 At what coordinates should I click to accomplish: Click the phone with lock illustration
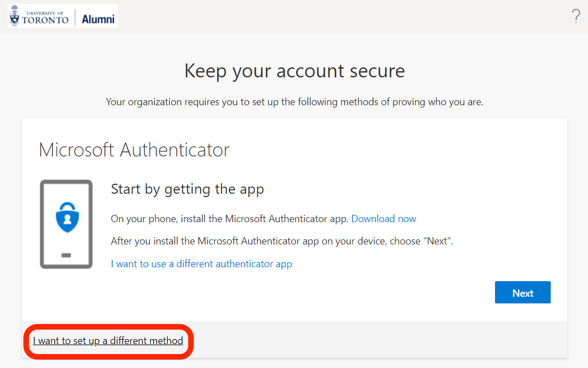(66, 224)
